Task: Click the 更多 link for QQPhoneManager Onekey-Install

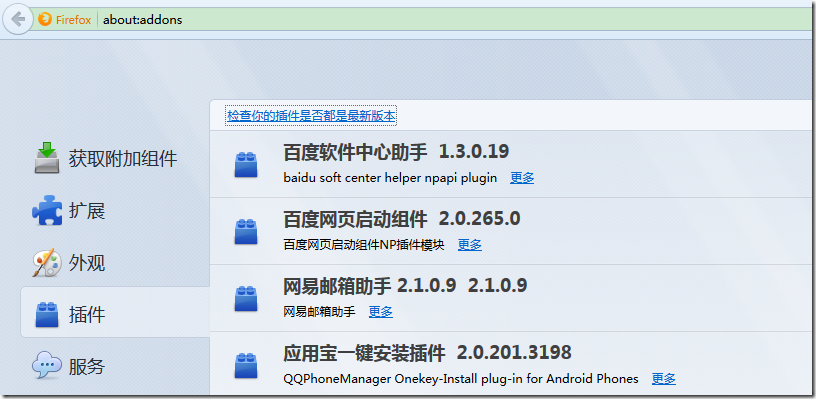Action: point(664,379)
